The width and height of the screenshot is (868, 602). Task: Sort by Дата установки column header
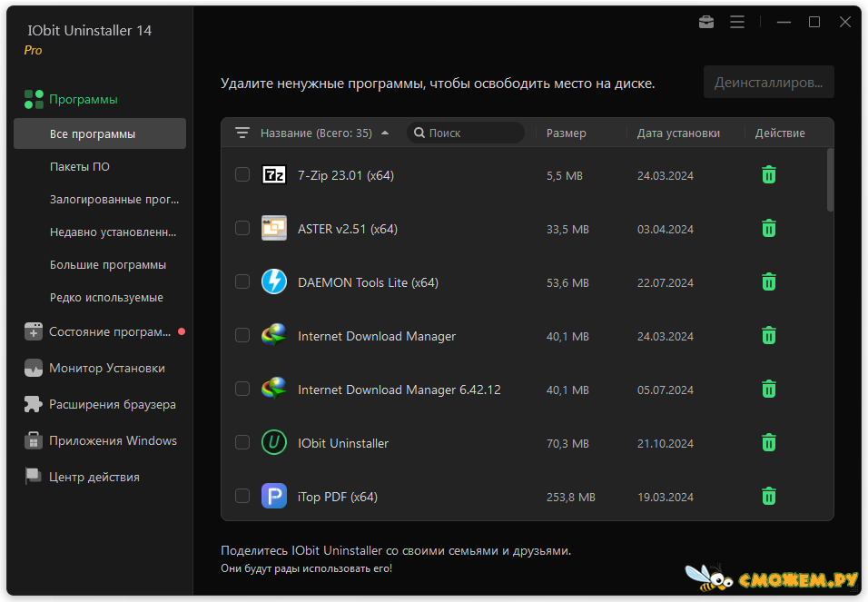point(678,133)
